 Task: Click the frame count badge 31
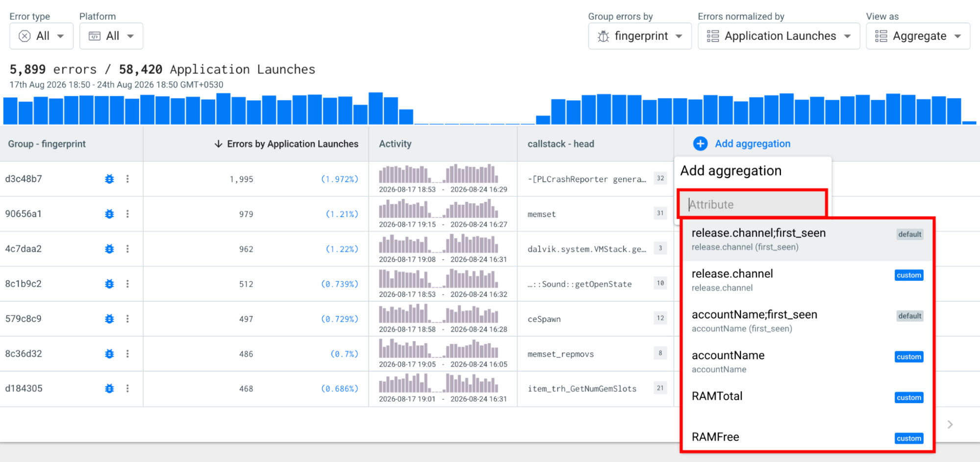pos(660,213)
